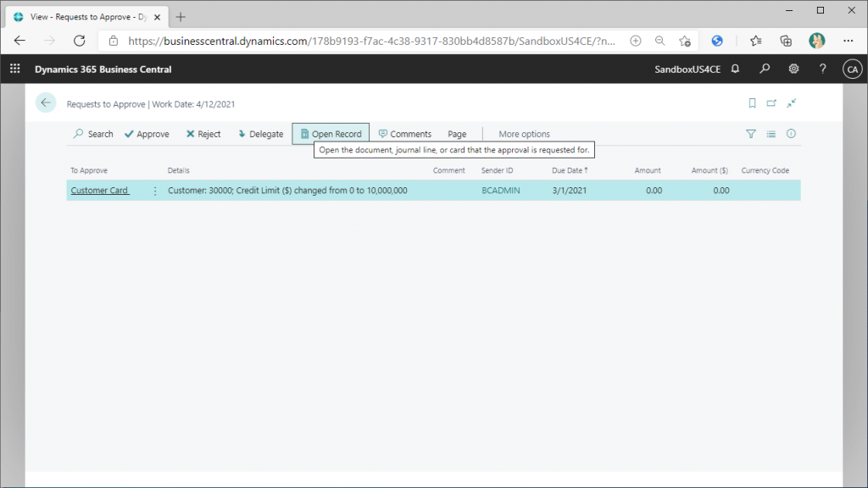Click Search in the action bar
The height and width of the screenshot is (488, 868).
(93, 134)
